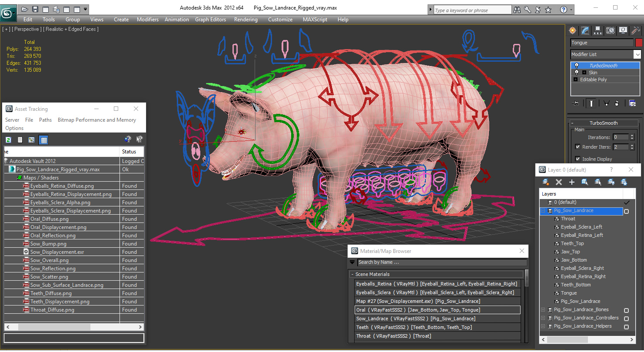Open the Display command panel tab
Image resolution: width=644 pixels, height=352 pixels.
623,30
